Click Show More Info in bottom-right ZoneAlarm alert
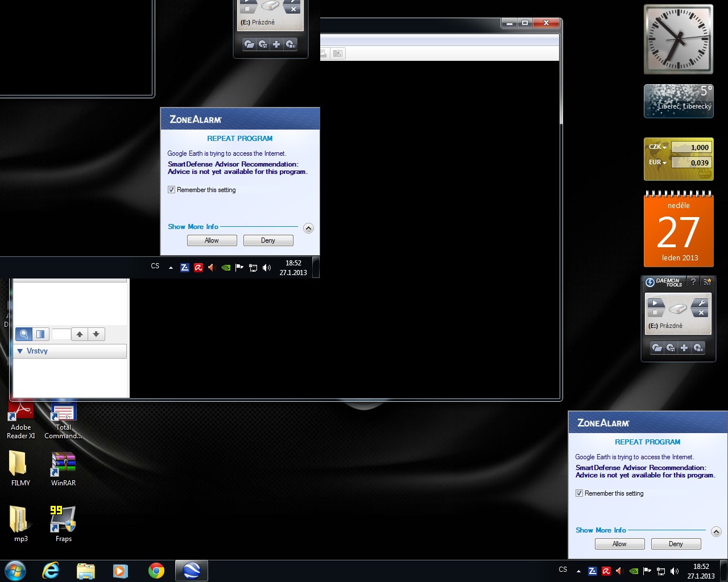 pos(601,530)
